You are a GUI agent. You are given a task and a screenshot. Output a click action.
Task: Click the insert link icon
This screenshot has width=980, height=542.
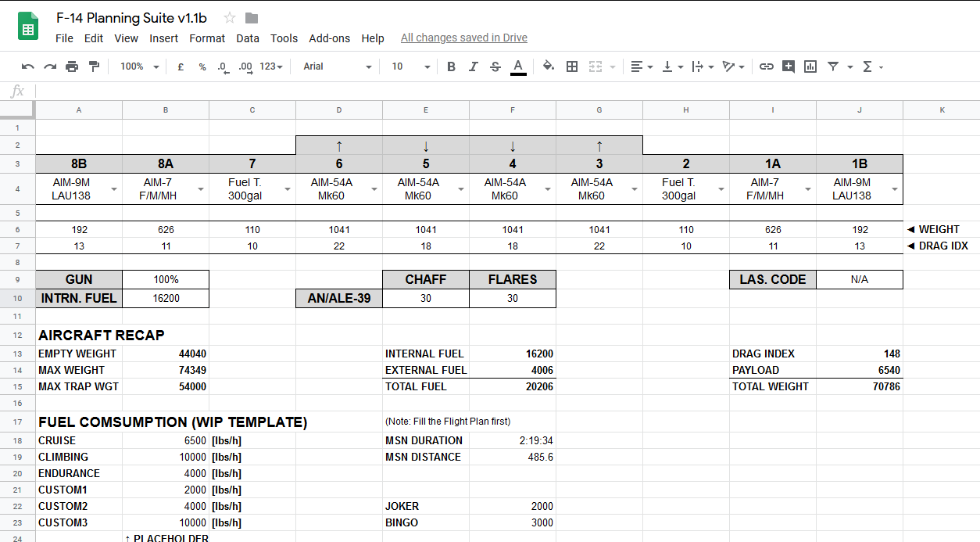point(767,67)
